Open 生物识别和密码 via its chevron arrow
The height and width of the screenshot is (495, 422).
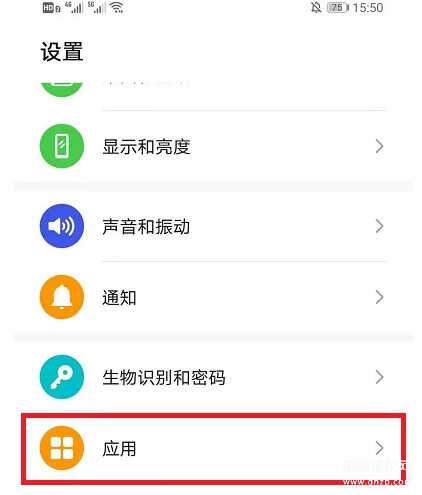[379, 377]
